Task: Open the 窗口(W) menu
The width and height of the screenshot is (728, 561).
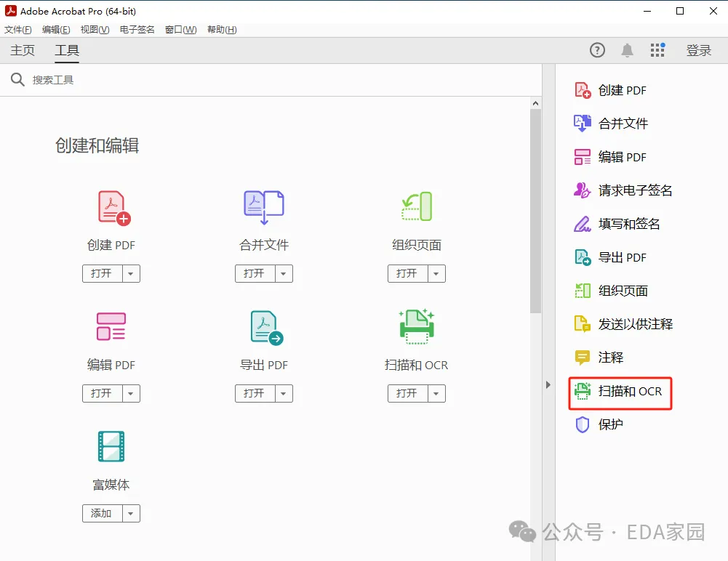Action: 181,30
